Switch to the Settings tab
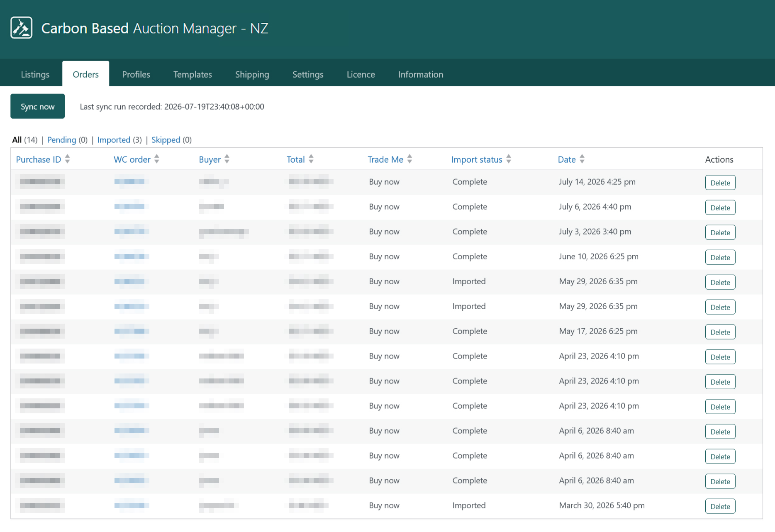 tap(308, 74)
